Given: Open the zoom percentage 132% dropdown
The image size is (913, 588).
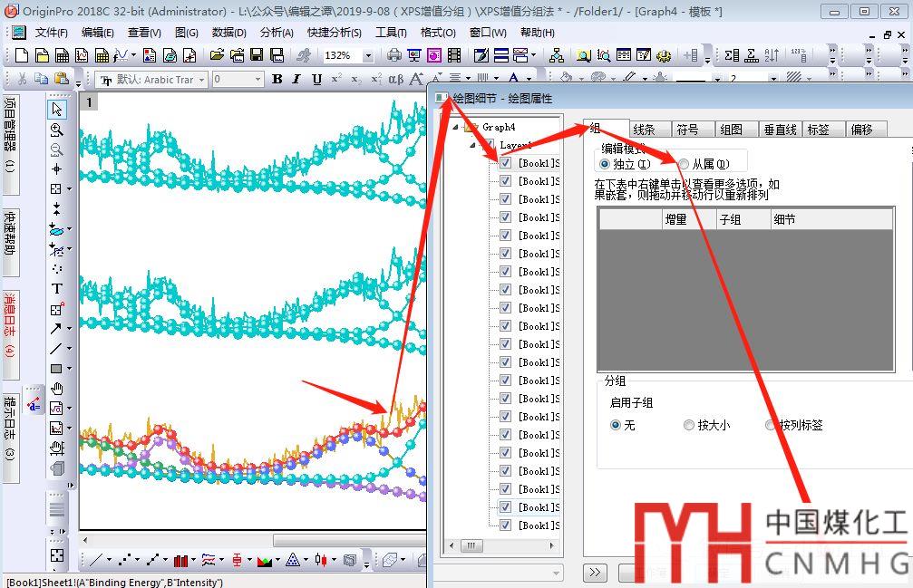Looking at the screenshot, I should (x=368, y=55).
